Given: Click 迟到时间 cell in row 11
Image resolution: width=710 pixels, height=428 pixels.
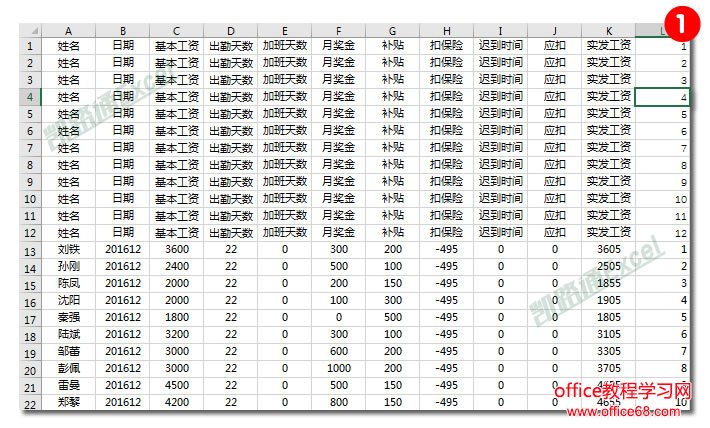Looking at the screenshot, I should point(500,216).
